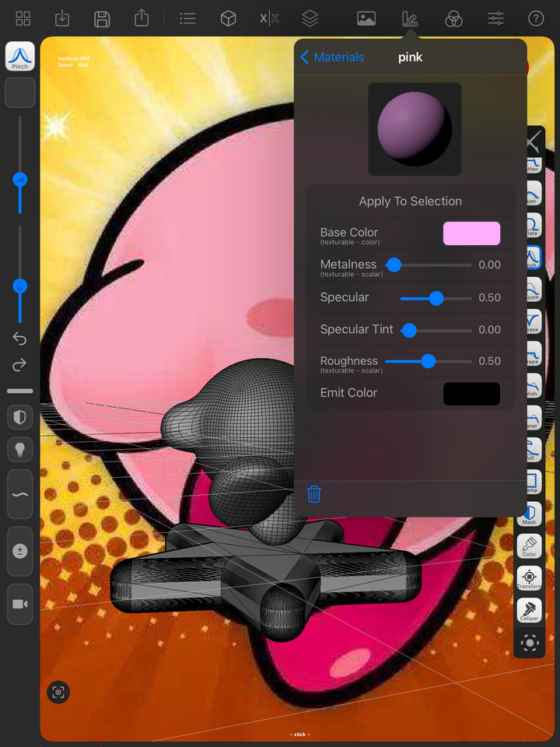Viewport: 560px width, 747px height.
Task: Tap the pink material sphere preview
Action: coord(415,129)
